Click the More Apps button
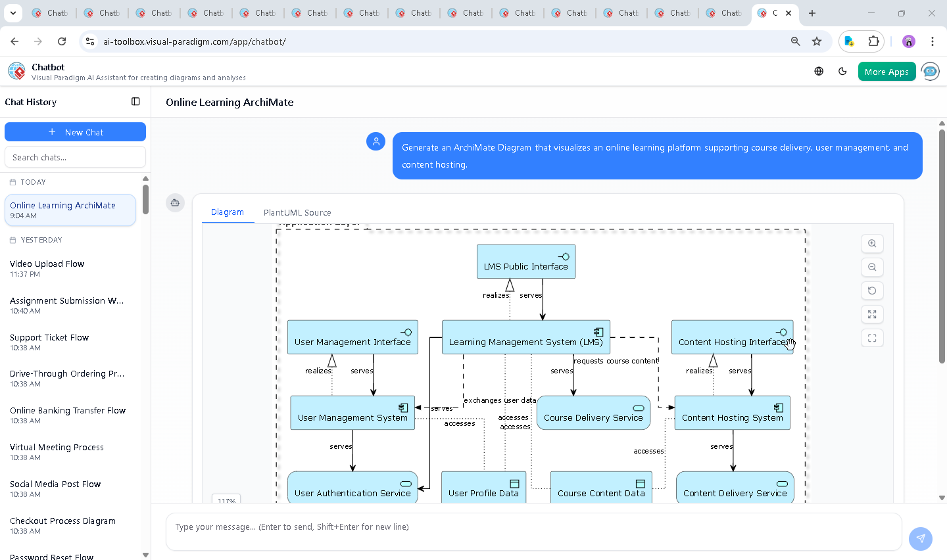Screen dimensions: 947x560 (x=886, y=71)
